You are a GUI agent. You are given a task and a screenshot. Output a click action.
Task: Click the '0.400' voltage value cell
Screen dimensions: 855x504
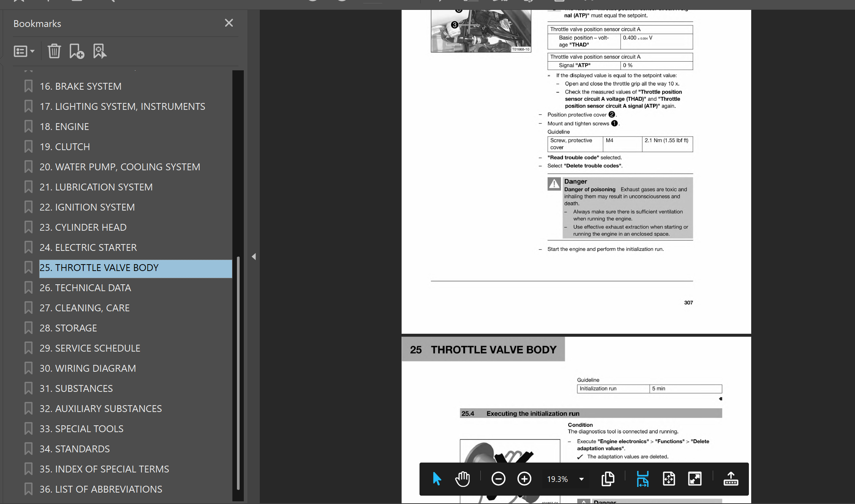coord(656,41)
